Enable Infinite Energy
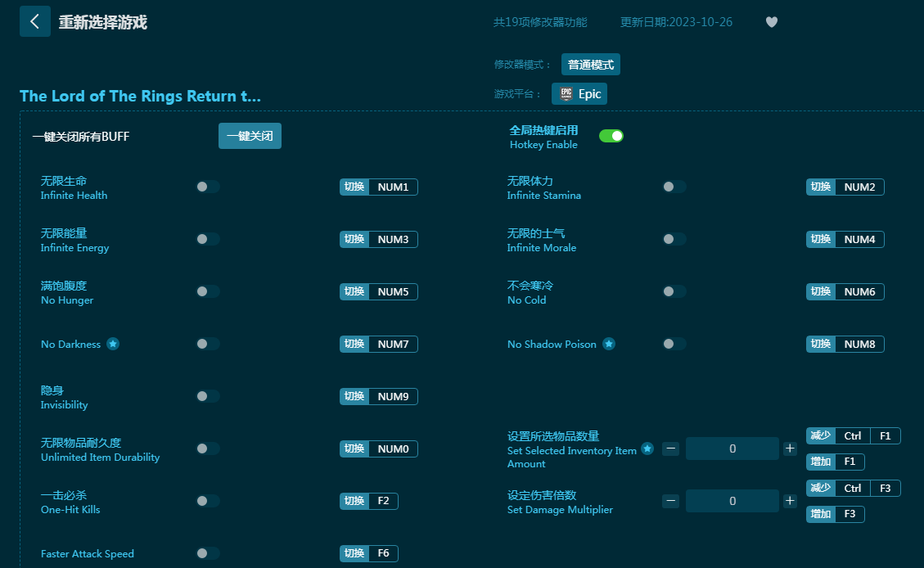This screenshot has height=568, width=924. coord(208,239)
